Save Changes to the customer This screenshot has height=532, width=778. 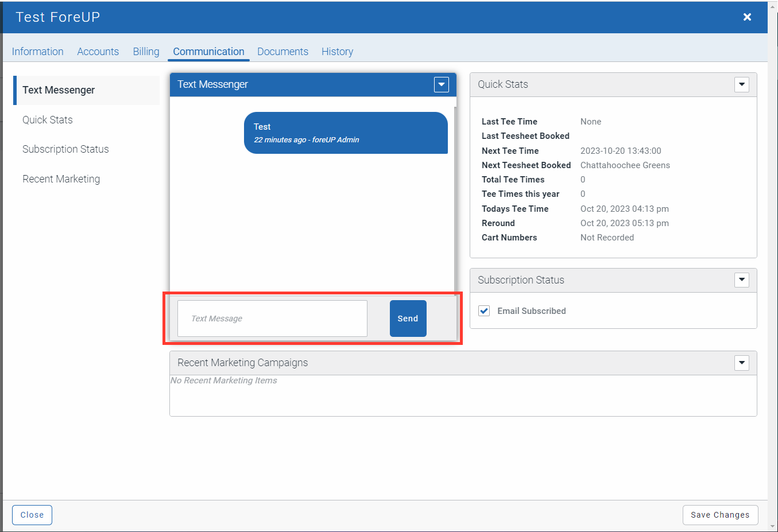pos(720,515)
